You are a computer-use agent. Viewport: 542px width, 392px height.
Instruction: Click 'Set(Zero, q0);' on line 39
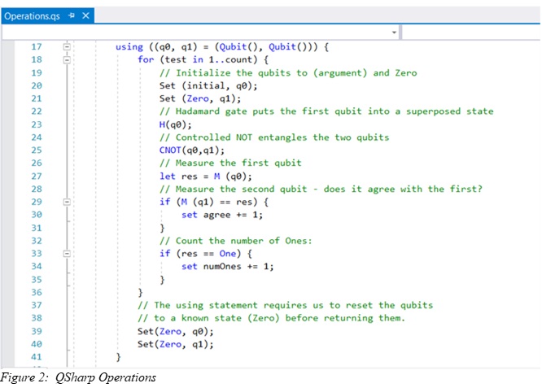(x=176, y=332)
